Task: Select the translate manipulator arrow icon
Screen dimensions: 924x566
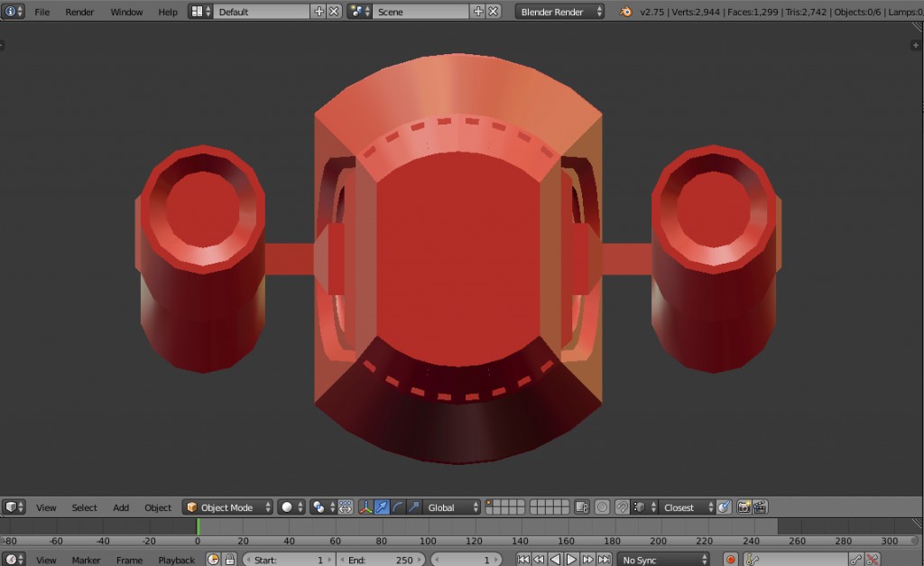Action: 382,507
